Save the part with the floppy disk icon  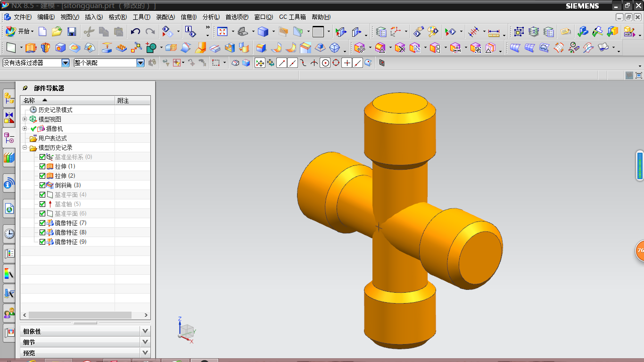72,32
